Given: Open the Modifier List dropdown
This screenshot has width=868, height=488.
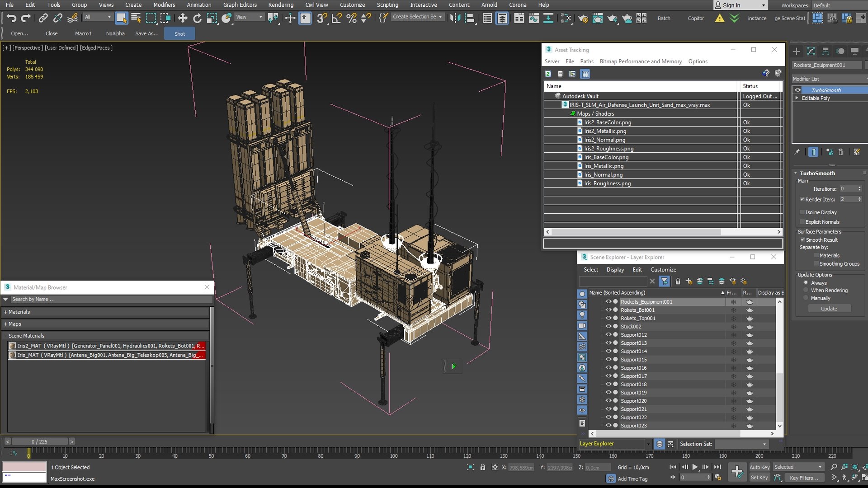Looking at the screenshot, I should [829, 79].
